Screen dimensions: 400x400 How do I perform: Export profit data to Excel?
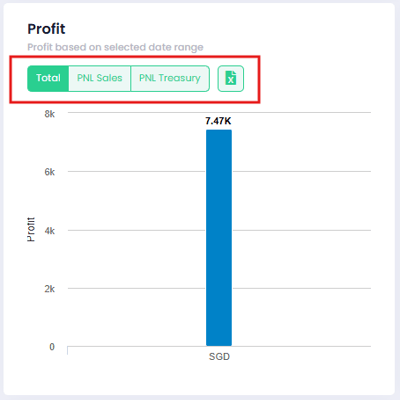(231, 78)
